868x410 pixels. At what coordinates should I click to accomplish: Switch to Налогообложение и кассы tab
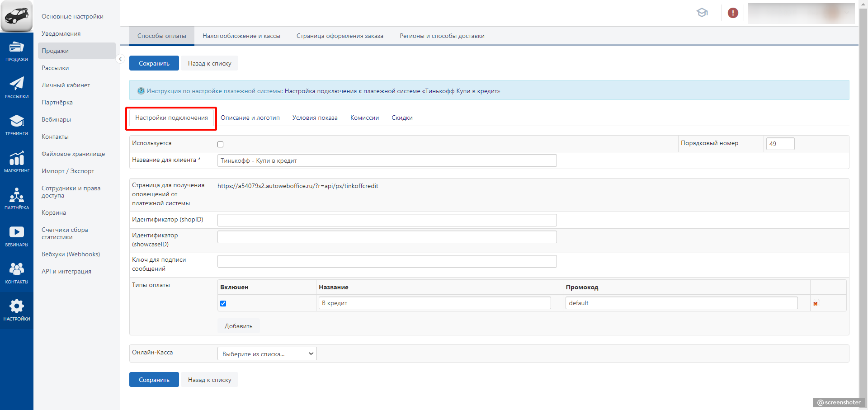pos(241,36)
